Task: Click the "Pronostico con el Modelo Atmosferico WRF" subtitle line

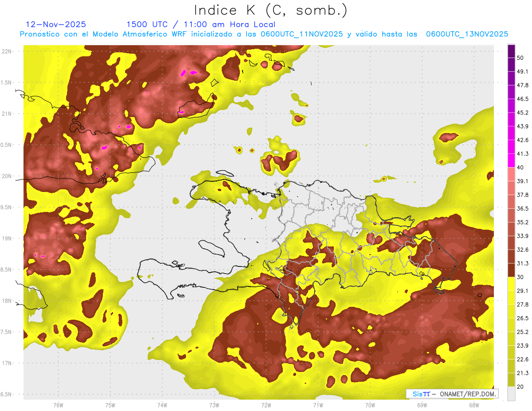Action: tap(264, 34)
